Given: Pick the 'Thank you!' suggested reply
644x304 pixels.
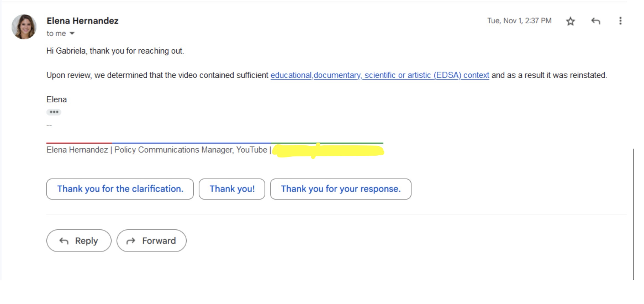Looking at the screenshot, I should click(232, 189).
